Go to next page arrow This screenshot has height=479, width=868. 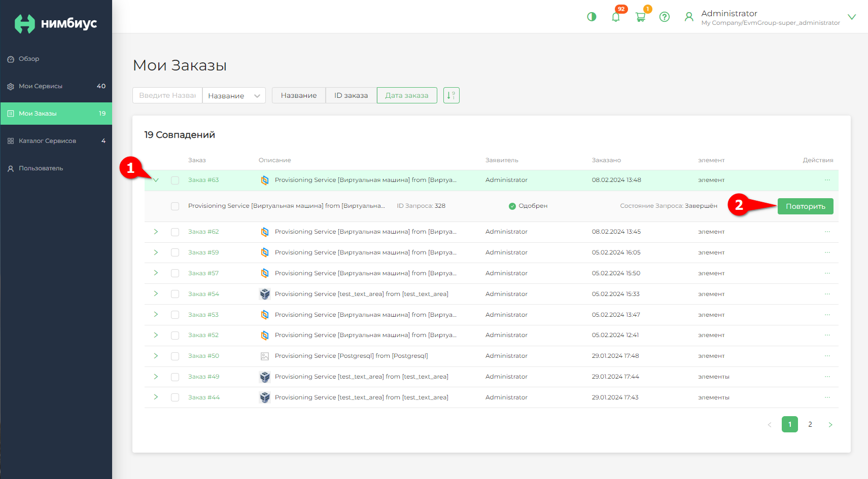coord(830,425)
